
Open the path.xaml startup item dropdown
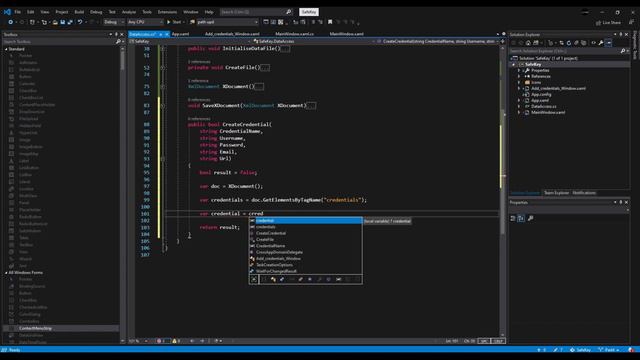[x=227, y=22]
